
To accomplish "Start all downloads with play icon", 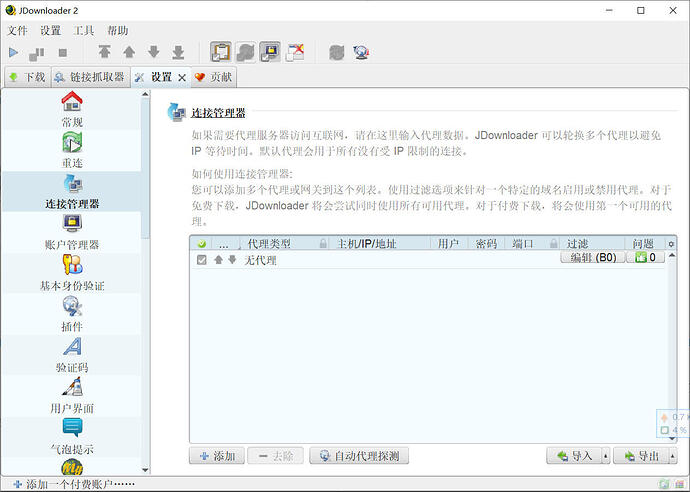I will (x=13, y=53).
